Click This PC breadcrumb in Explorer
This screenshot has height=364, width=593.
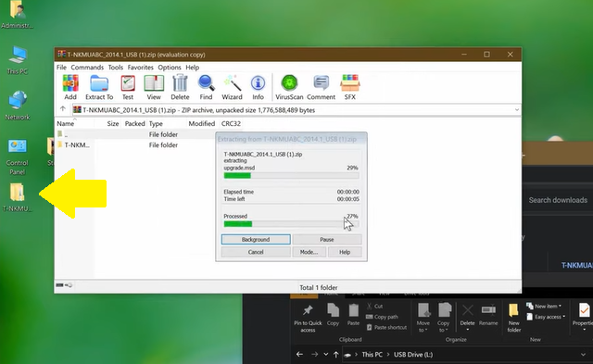tap(372, 355)
